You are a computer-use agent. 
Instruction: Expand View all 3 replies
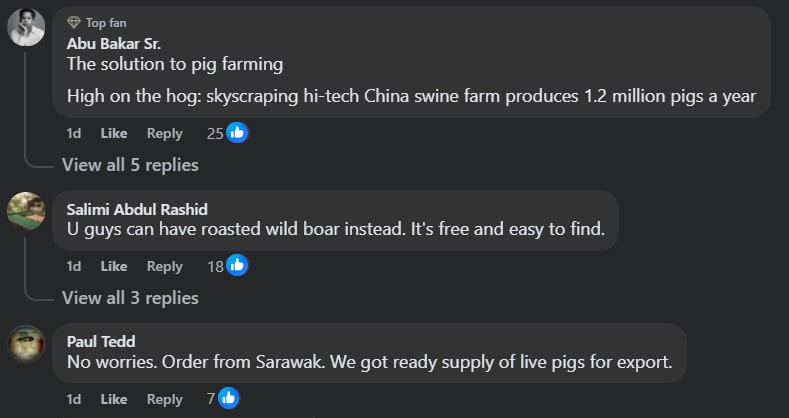click(130, 297)
